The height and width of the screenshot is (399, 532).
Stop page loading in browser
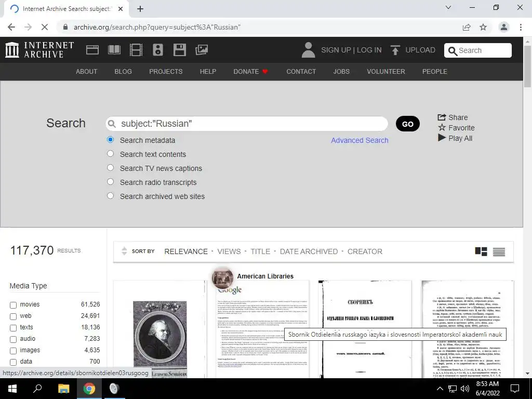[x=45, y=27]
